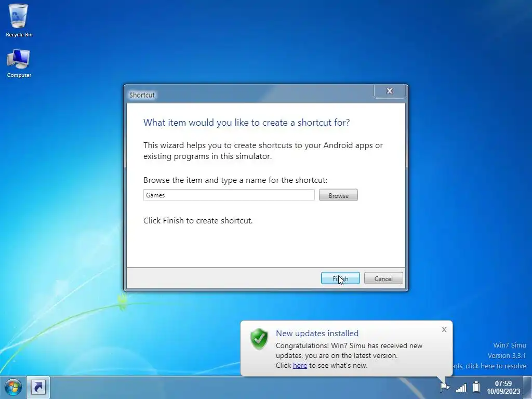Browse for an item to shortcut
Image resolution: width=532 pixels, height=399 pixels.
click(338, 195)
